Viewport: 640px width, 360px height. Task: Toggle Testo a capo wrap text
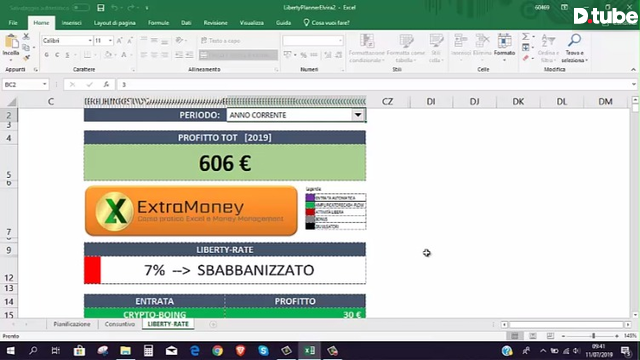pos(220,40)
